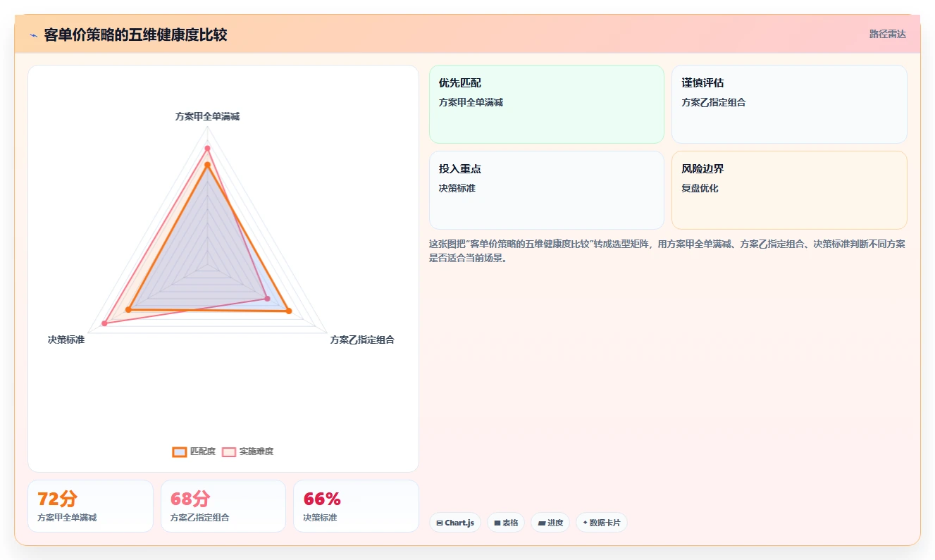Click the 方案甲全单满减 radar axis label
This screenshot has width=935, height=560.
pos(207,116)
